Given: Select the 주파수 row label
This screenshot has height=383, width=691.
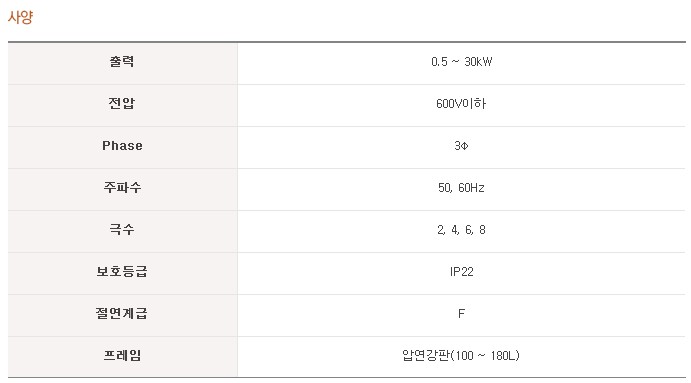Looking at the screenshot, I should coord(122,187).
